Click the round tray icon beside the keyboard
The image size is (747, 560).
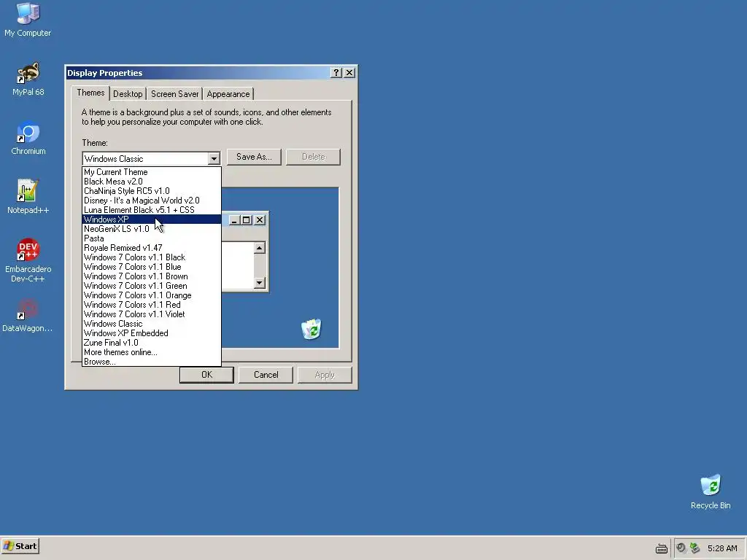681,548
